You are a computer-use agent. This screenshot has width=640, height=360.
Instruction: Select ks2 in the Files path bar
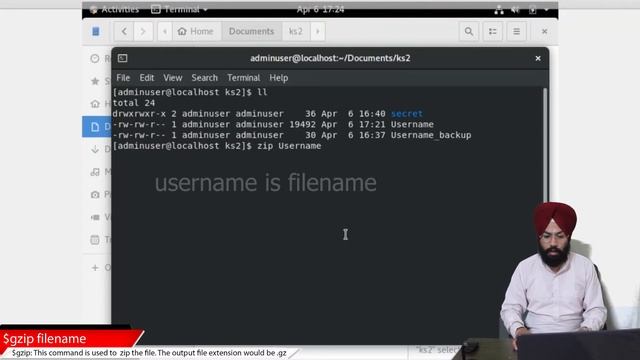(x=296, y=31)
